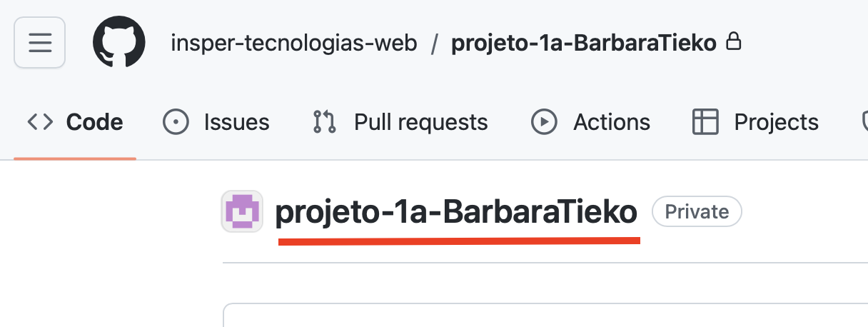Screen dimensions: 868x327
Task: Click the large projeto-1a-BarbaraTieko repository heading
Action: (x=456, y=212)
